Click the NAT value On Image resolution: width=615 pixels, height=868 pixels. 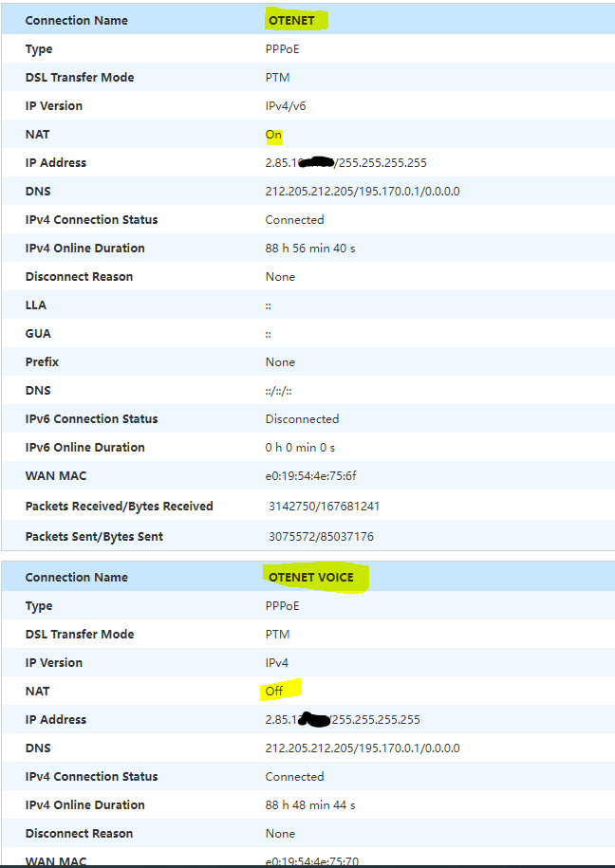click(x=273, y=135)
